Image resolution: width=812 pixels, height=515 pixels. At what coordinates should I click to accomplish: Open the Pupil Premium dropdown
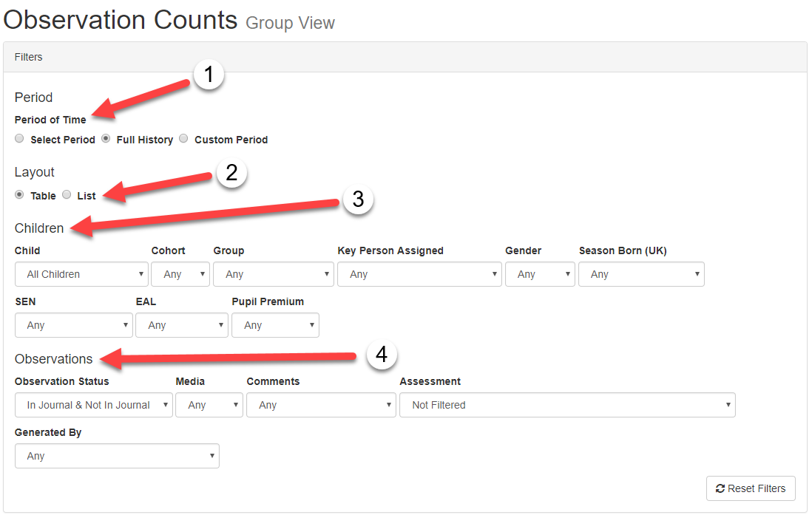click(275, 325)
